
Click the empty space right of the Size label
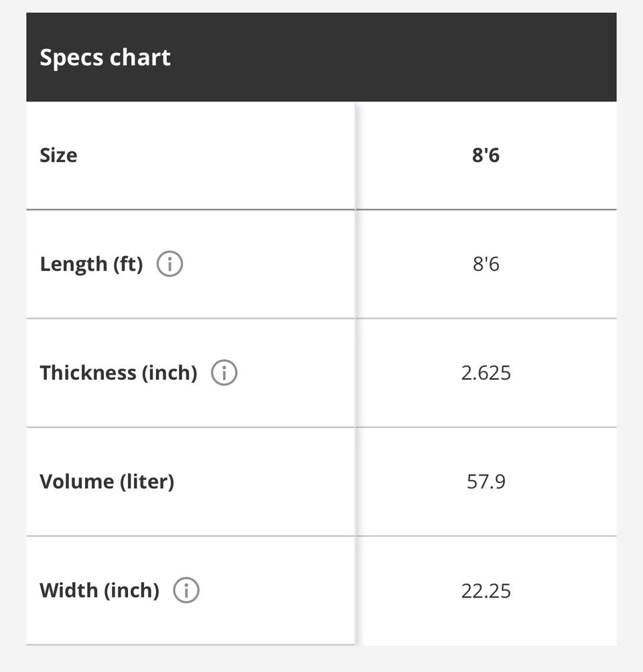214,155
